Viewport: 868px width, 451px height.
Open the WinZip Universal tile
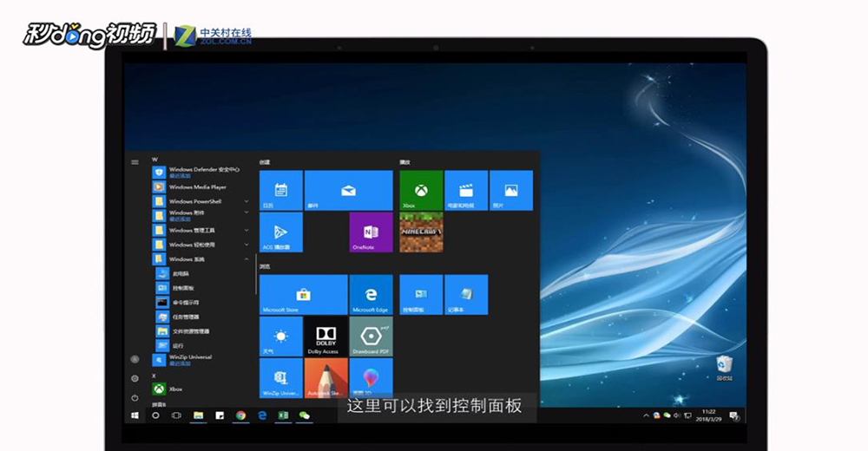(x=280, y=378)
